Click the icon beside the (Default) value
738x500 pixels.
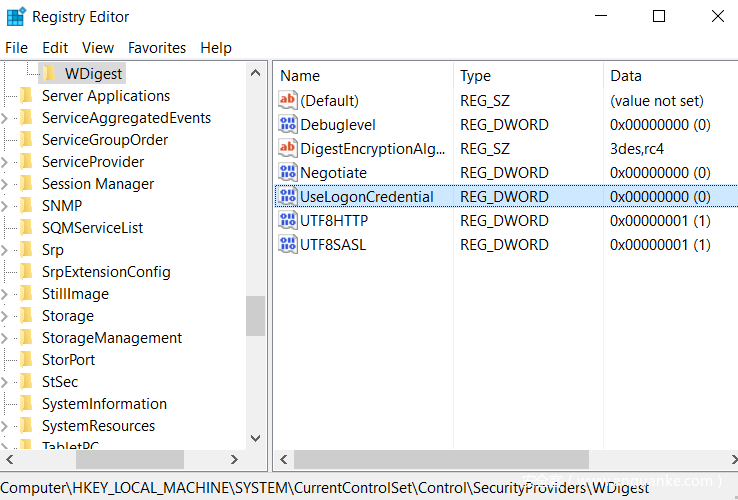click(288, 101)
